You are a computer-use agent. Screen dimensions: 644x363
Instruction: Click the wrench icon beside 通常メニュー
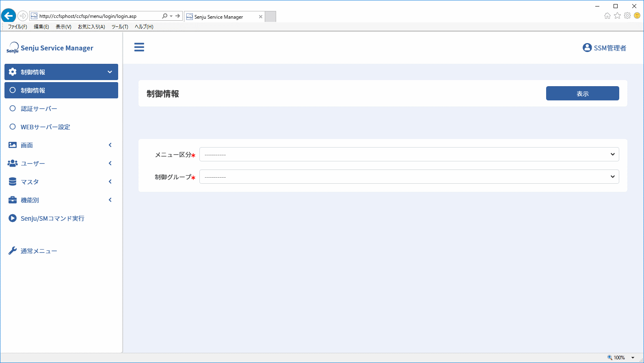coord(13,251)
